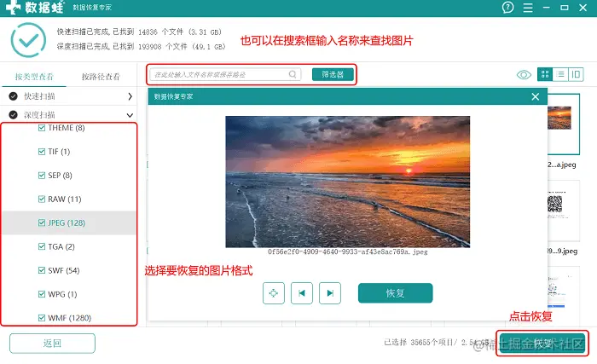The width and height of the screenshot is (597, 364).
Task: Expand the 快速扫描 section arrow
Action: click(x=130, y=96)
